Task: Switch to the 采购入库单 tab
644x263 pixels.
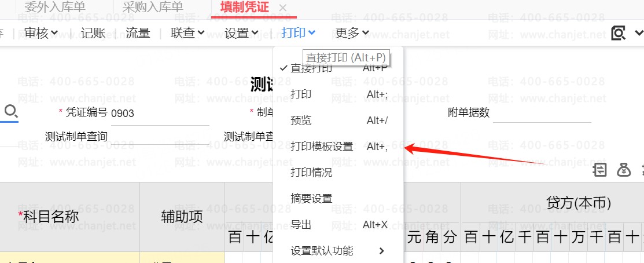Action: (x=153, y=8)
